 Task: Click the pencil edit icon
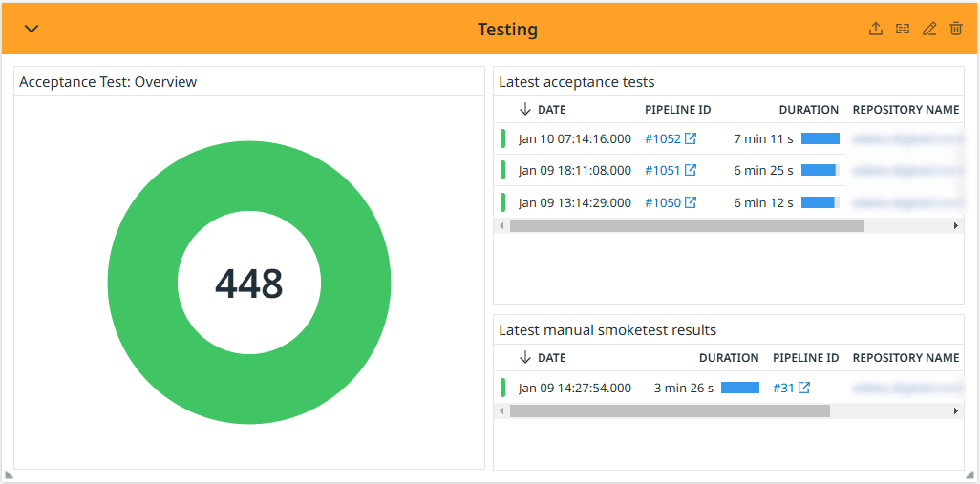point(929,30)
